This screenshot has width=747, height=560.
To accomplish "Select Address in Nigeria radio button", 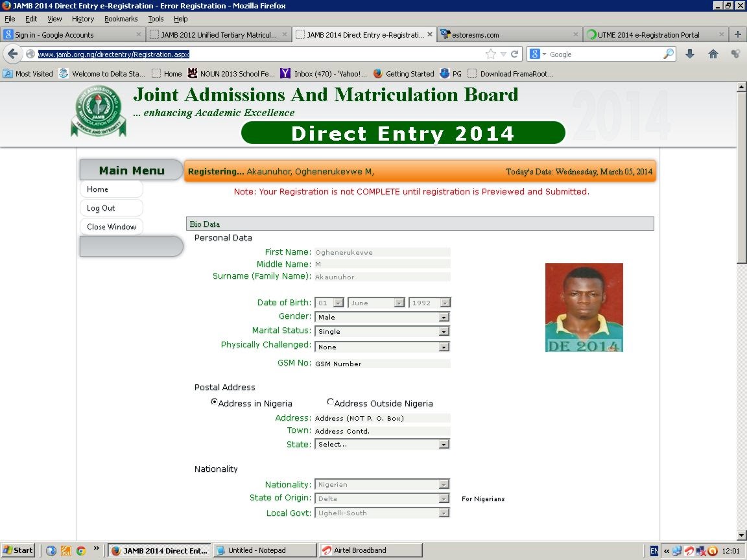I will 214,401.
